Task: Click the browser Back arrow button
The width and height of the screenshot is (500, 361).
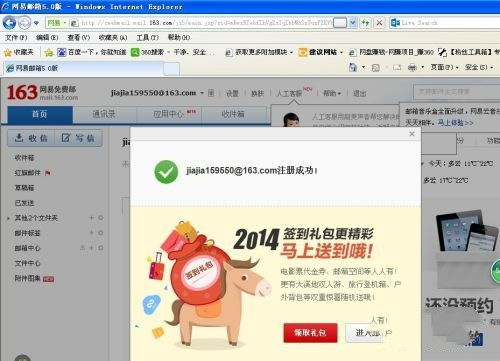Action: [x=9, y=23]
